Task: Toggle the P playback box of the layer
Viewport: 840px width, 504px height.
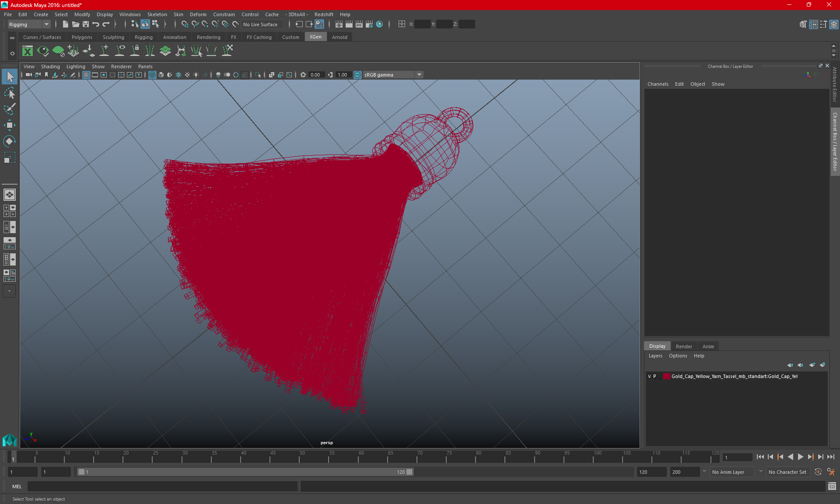Action: [655, 376]
